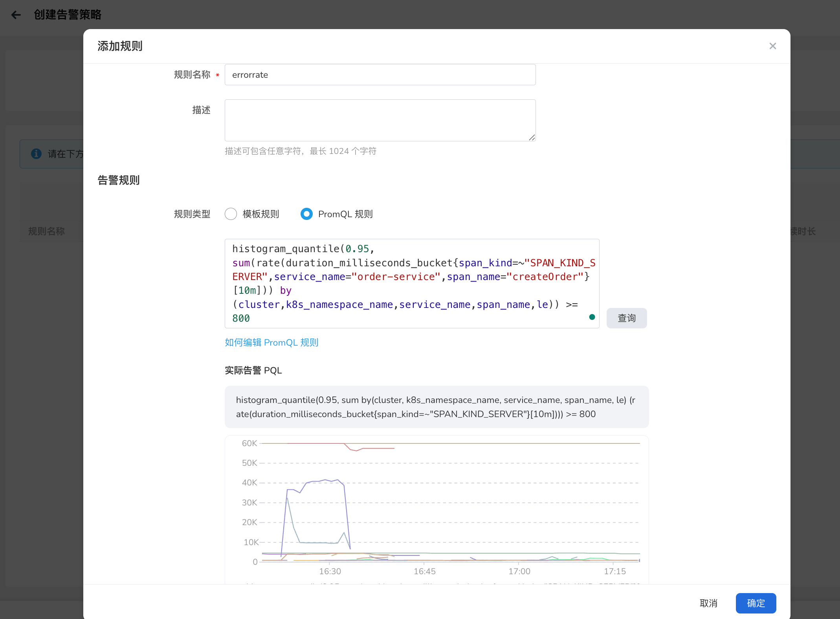
Task: Click the 实际告警 PQL expression box
Action: [436, 407]
